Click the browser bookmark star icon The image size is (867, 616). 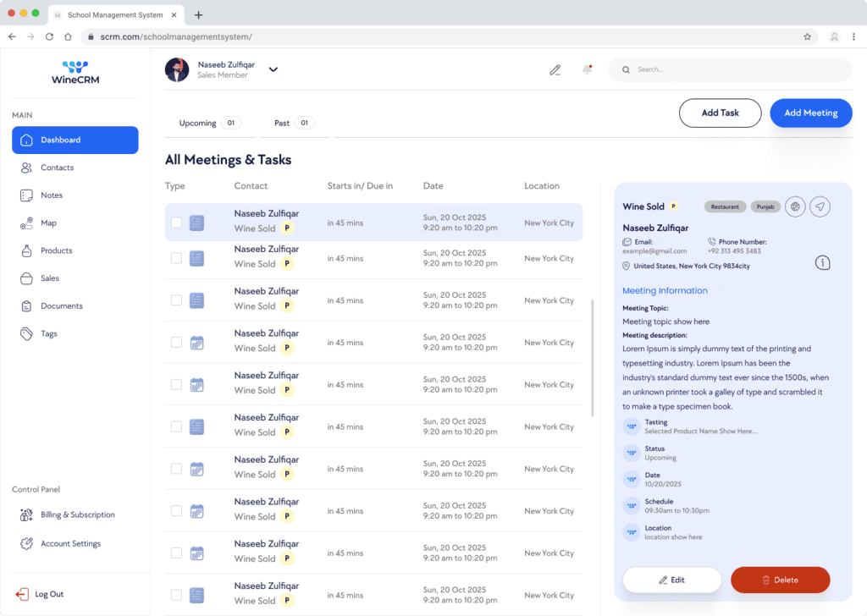pos(807,37)
